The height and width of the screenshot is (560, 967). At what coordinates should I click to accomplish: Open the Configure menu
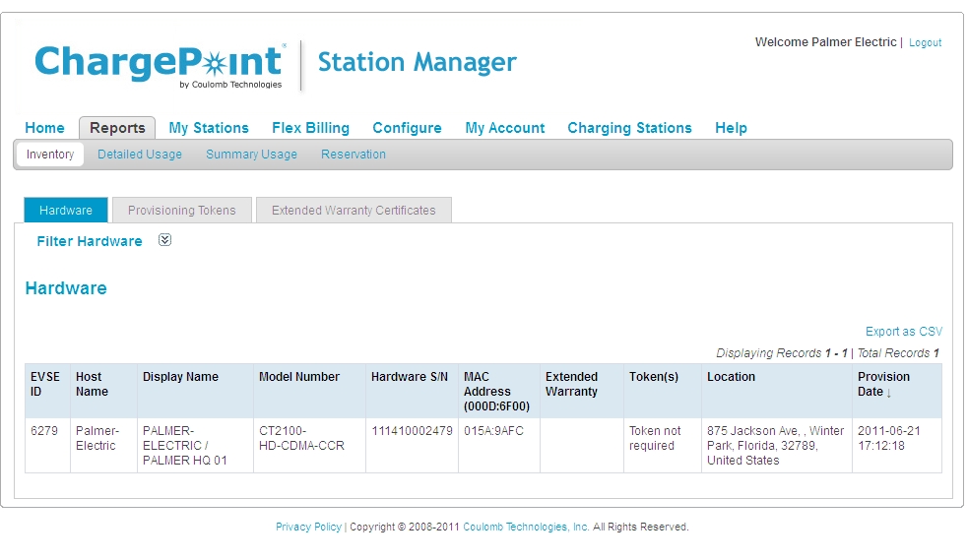pos(407,128)
